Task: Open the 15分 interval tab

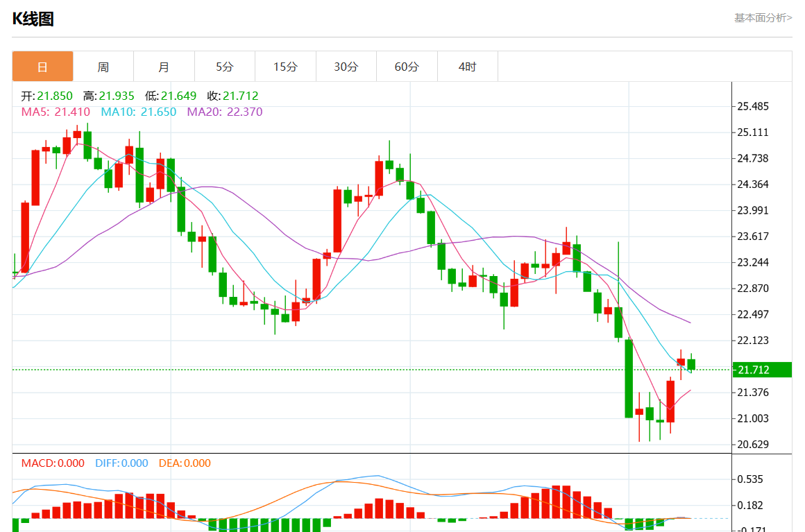Action: pos(285,66)
